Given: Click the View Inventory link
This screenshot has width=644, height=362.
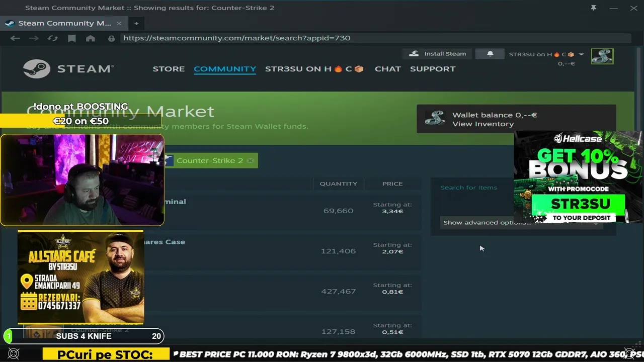Looking at the screenshot, I should point(483,124).
